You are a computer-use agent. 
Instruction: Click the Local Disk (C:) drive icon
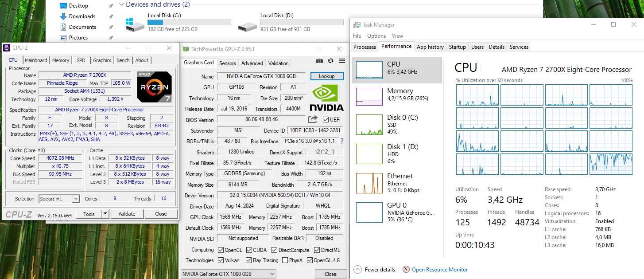[x=135, y=25]
